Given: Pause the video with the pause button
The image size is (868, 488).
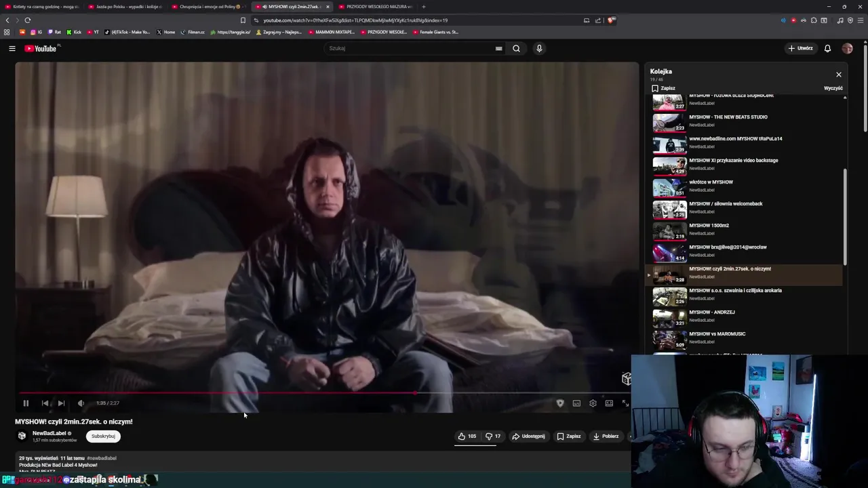Looking at the screenshot, I should click(x=26, y=403).
